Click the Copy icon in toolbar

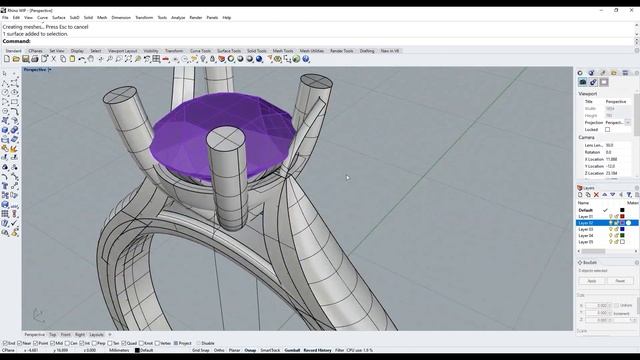click(x=63, y=59)
